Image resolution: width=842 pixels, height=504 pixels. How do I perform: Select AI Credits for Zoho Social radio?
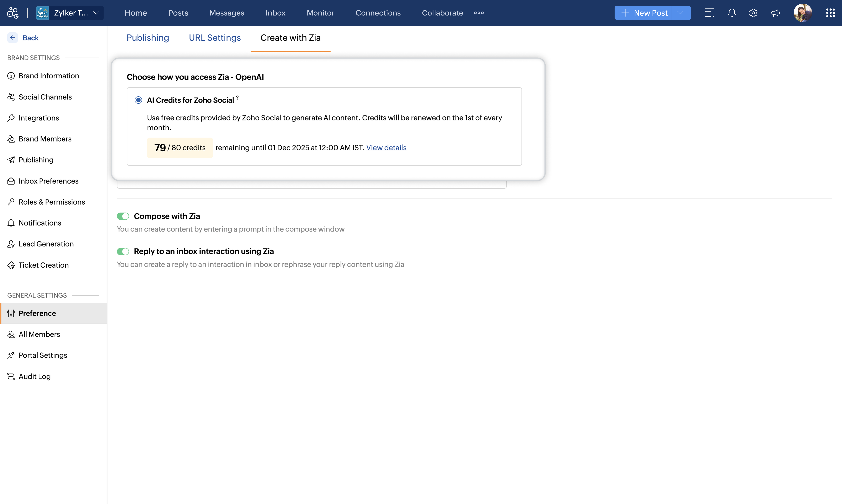(138, 100)
